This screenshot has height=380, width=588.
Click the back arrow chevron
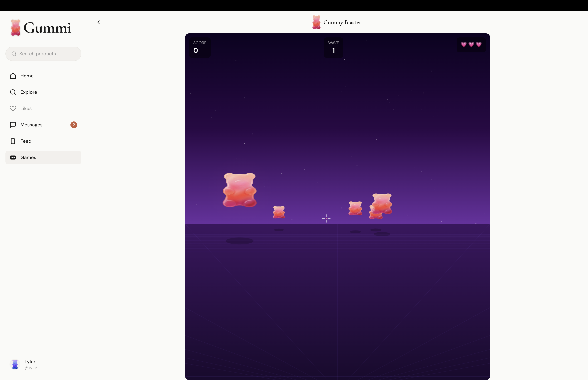[99, 22]
